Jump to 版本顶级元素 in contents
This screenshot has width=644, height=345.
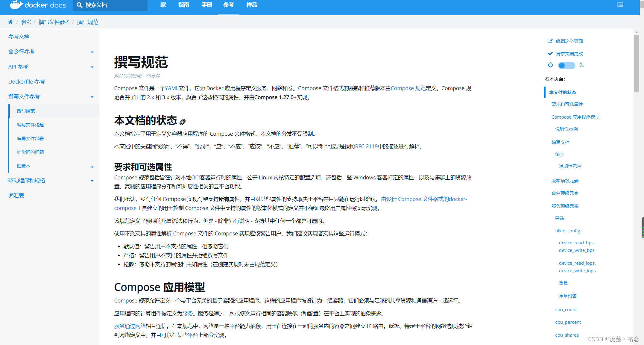pos(565,181)
